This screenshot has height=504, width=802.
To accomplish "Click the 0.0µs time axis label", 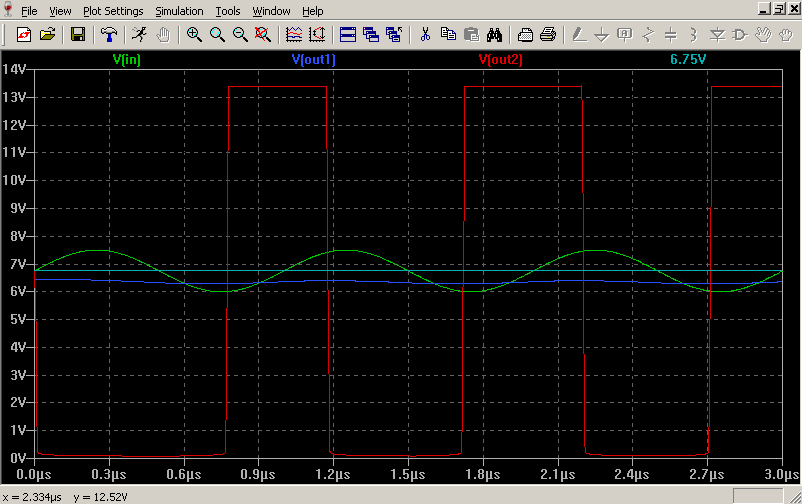I will pyautogui.click(x=34, y=474).
